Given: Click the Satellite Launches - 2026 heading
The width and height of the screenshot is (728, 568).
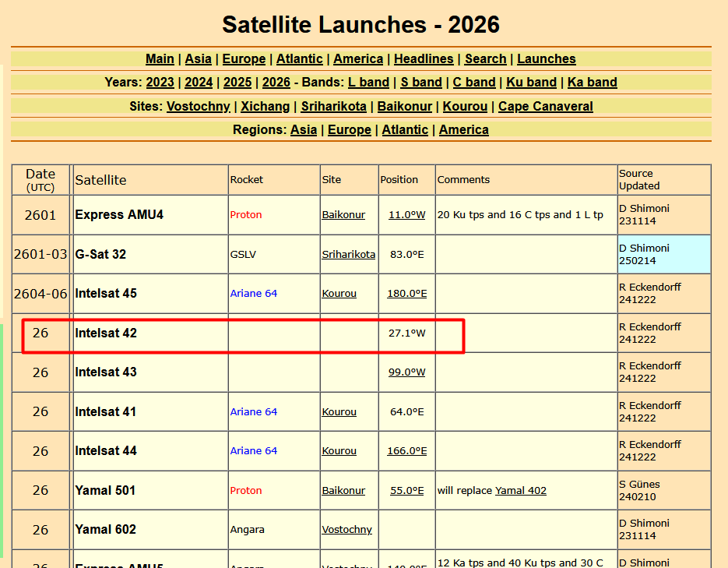Looking at the screenshot, I should point(360,25).
